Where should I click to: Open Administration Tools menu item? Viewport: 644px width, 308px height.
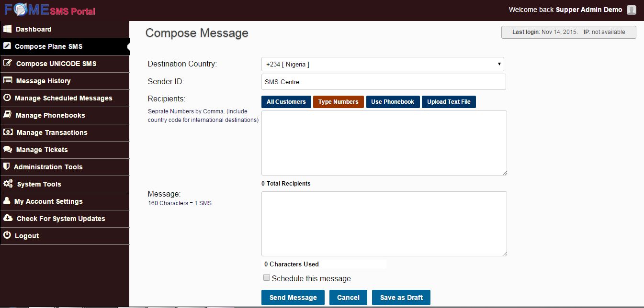[x=65, y=167]
